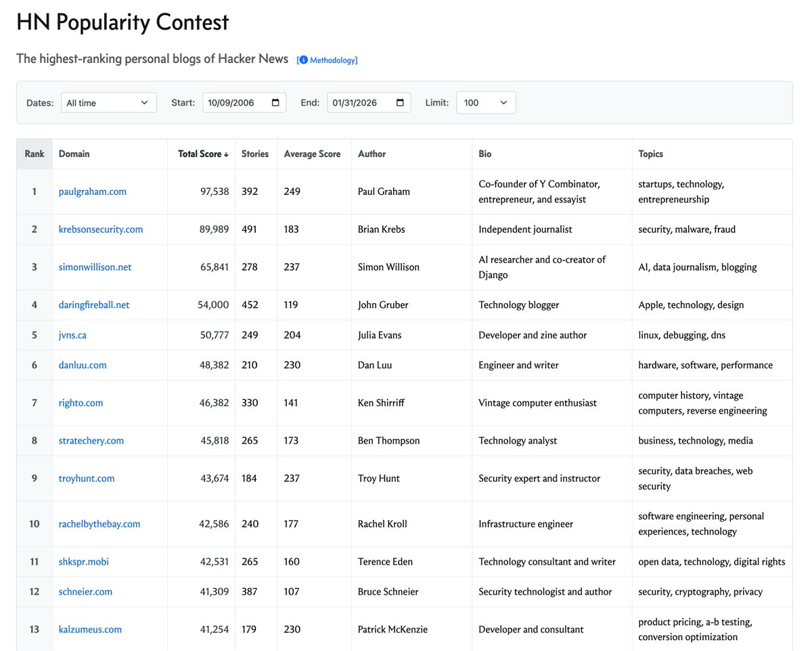
Task: Click author name Terence Eden
Action: point(385,562)
